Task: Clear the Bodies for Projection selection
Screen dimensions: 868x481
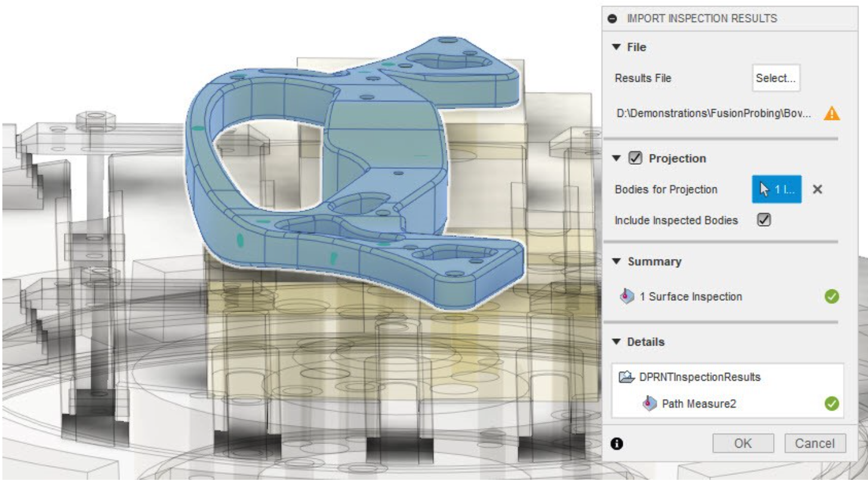Action: coord(818,189)
